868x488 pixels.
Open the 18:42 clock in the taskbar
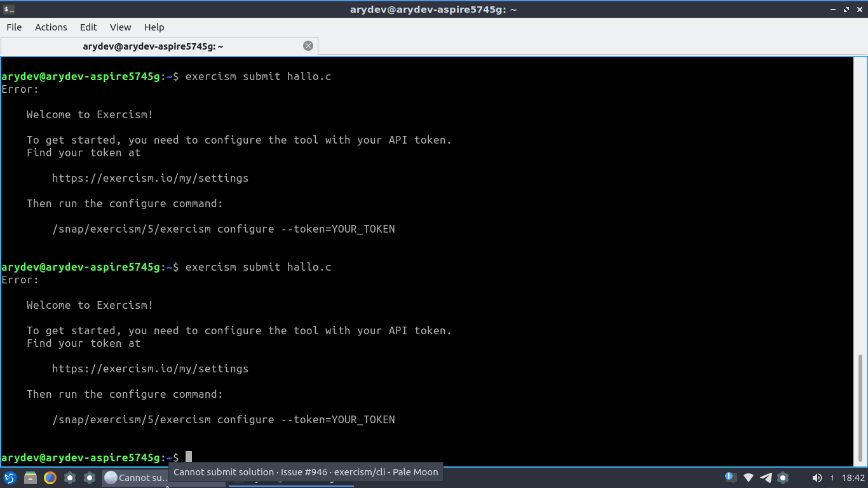(853, 478)
